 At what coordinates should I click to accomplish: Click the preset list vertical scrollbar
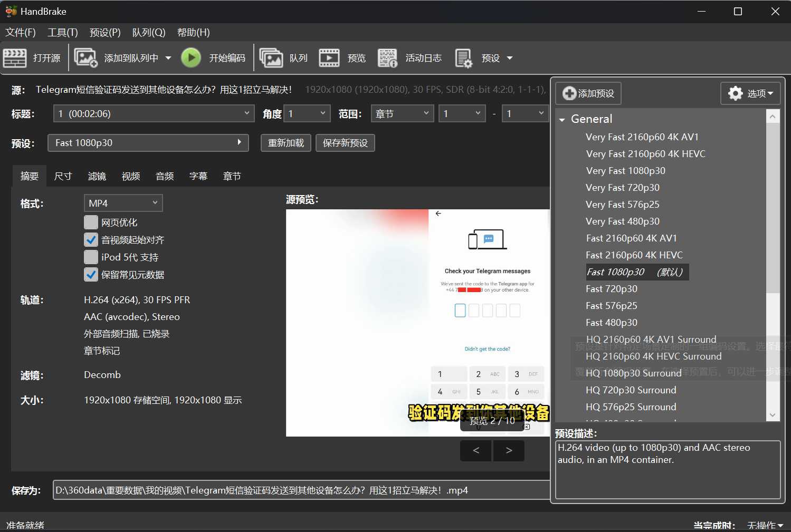tap(773, 264)
